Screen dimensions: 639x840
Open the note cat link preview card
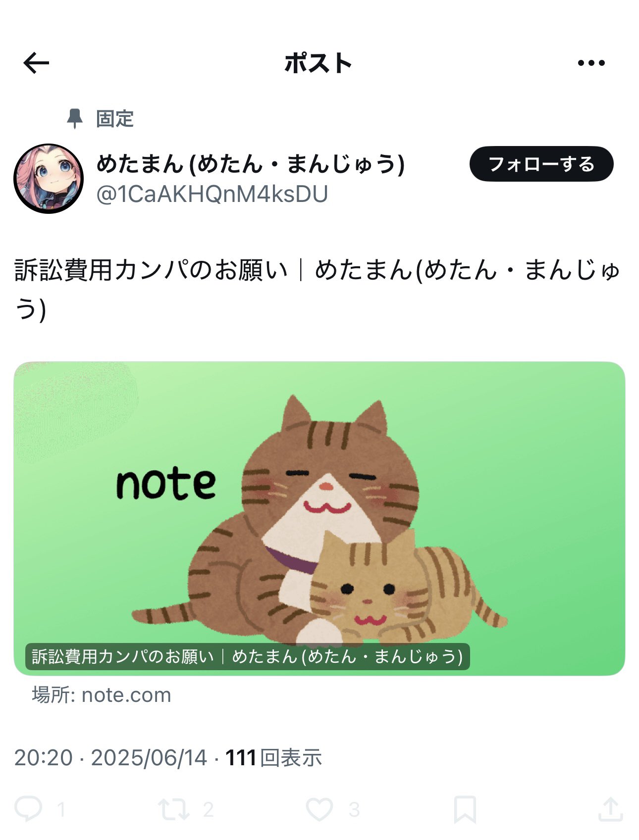pyautogui.click(x=319, y=518)
